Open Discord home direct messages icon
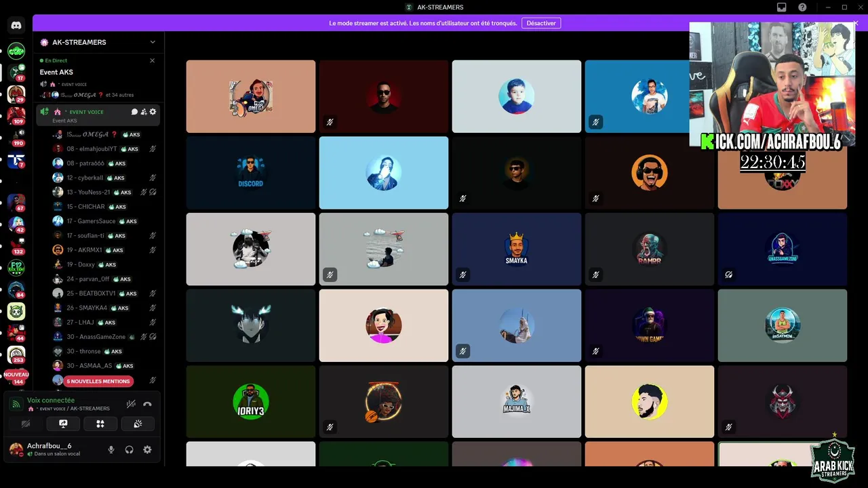The image size is (868, 488). pos(16,26)
